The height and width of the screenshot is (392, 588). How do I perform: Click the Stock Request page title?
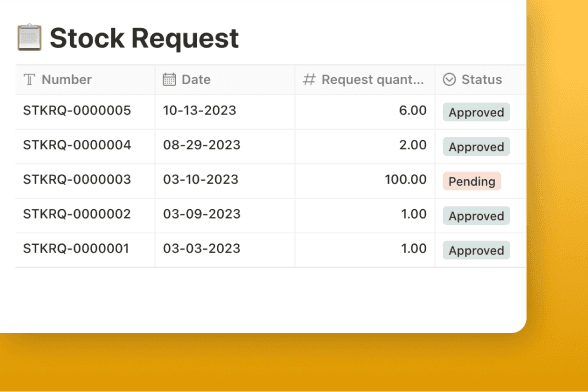coord(144,38)
